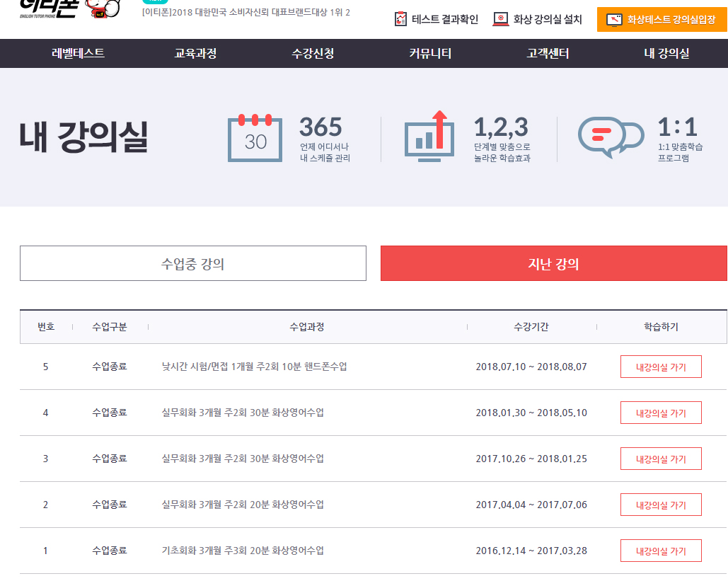This screenshot has width=728, height=581.
Task: Click the test results clipboard icon
Action: pyautogui.click(x=401, y=19)
